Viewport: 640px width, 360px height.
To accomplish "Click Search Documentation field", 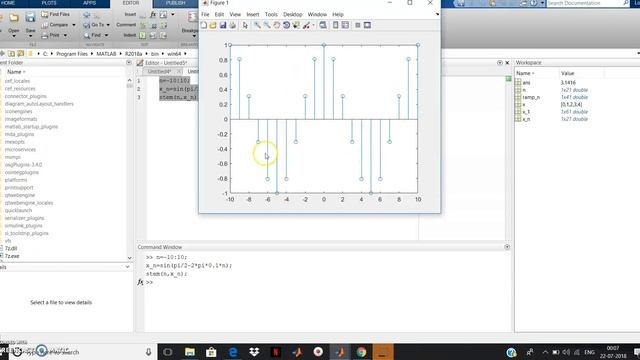I will [584, 3].
